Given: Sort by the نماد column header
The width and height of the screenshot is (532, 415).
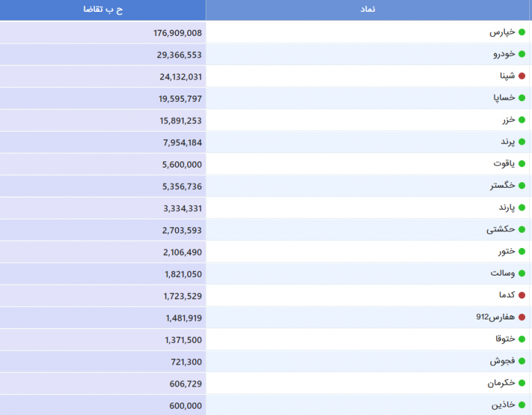Looking at the screenshot, I should coord(368,10).
